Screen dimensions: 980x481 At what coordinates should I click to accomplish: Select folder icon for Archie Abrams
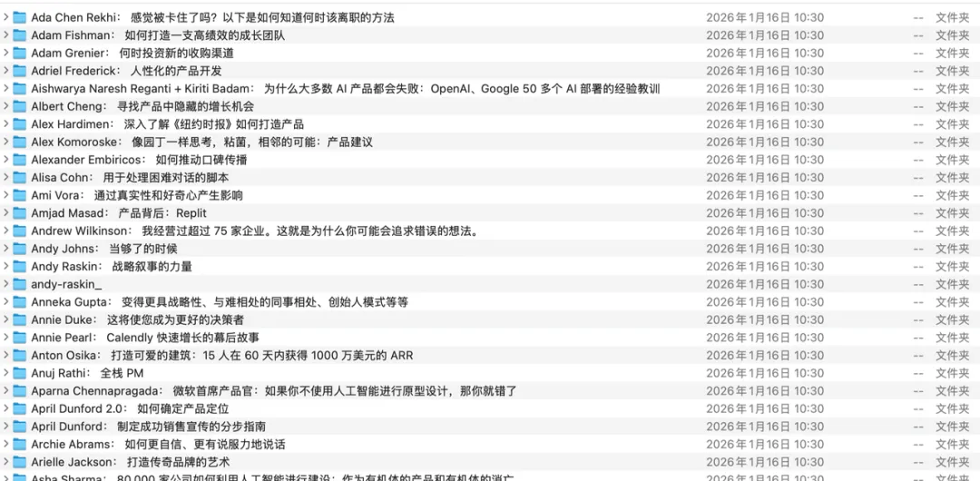[x=19, y=445]
